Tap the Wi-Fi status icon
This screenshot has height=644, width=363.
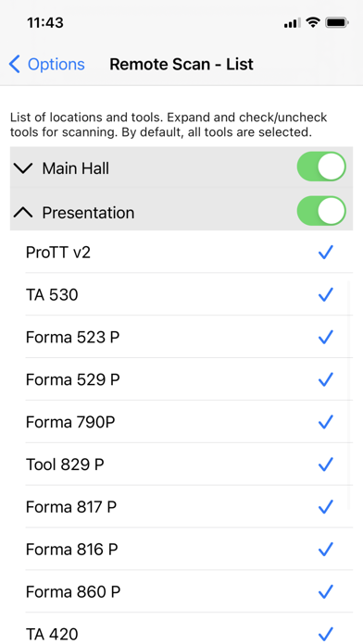tap(313, 22)
